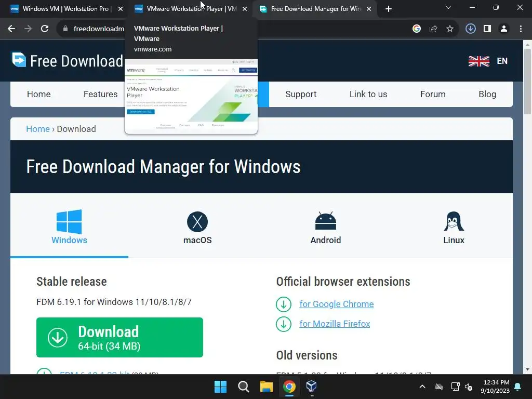Open the for Google Chrome extension link
532x399 pixels.
point(337,304)
